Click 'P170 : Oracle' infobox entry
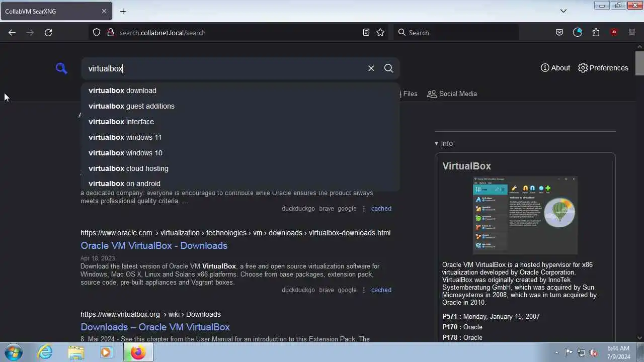Screen dimensions: 644x362 click(462, 327)
